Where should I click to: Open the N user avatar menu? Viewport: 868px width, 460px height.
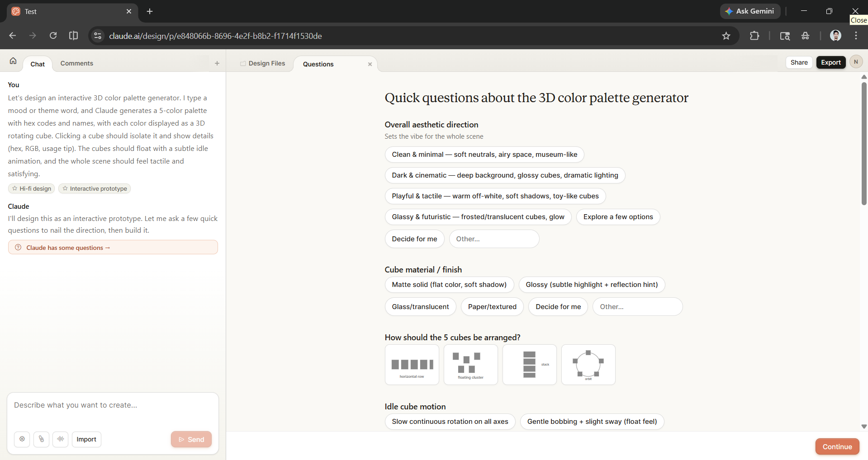856,62
